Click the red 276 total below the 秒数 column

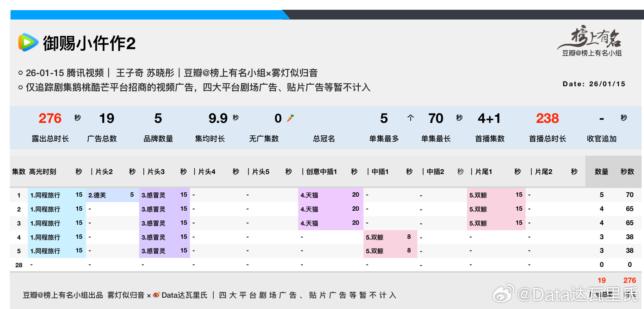[630, 280]
